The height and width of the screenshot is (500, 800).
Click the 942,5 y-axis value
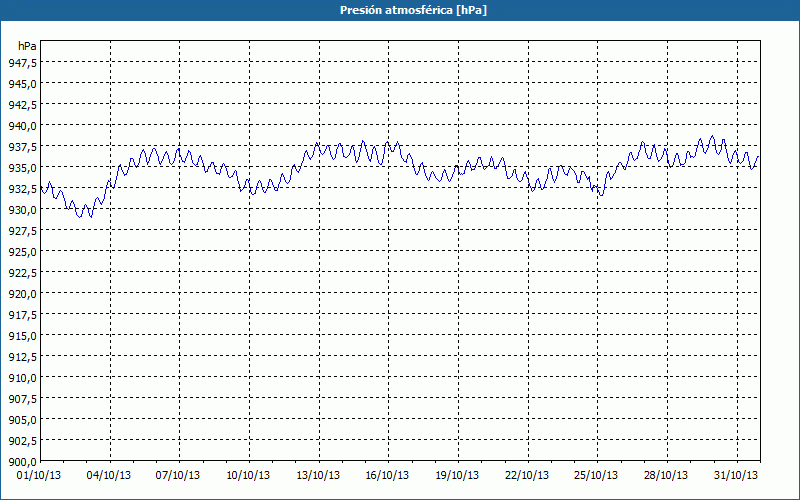[22, 105]
